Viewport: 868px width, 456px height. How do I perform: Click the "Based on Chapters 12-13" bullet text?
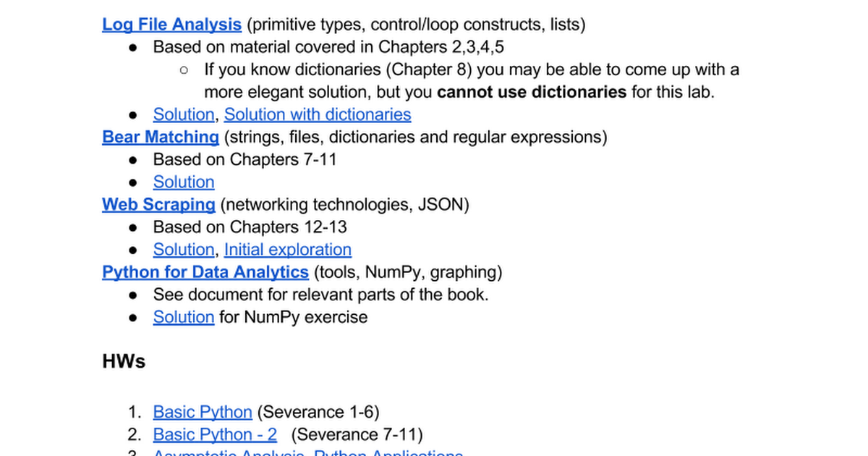(x=250, y=227)
